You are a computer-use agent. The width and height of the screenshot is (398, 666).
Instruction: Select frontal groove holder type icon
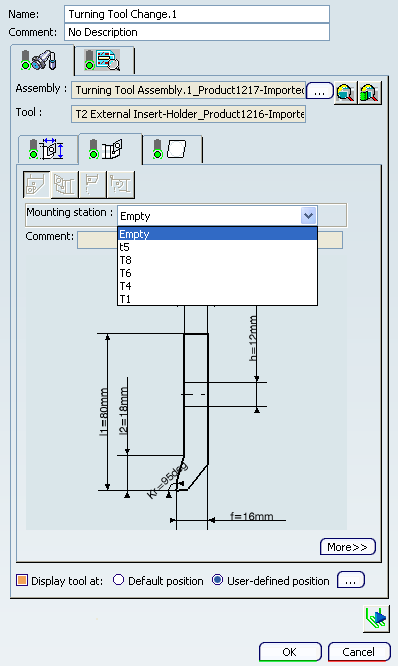tap(121, 184)
